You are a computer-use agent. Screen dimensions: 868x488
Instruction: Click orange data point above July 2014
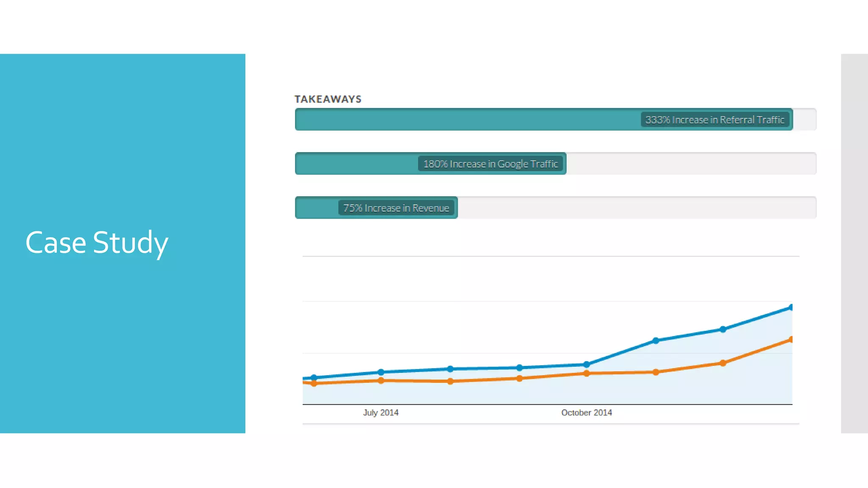coord(381,380)
